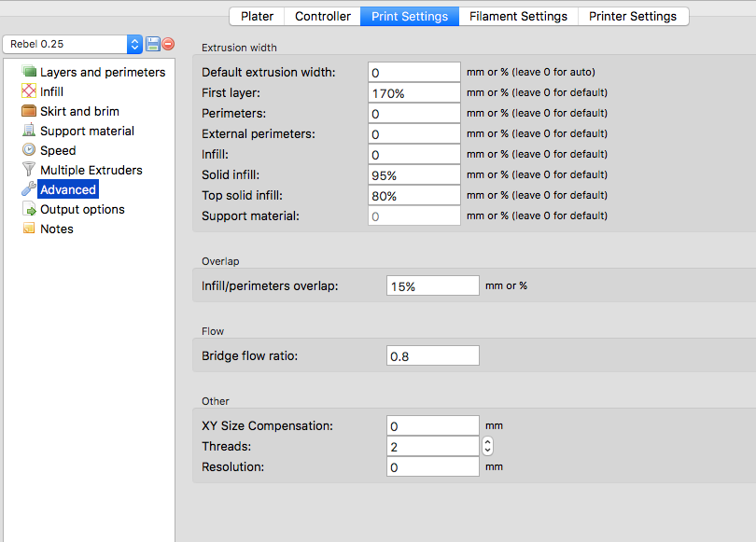Image resolution: width=756 pixels, height=542 pixels.
Task: Select the Skirt and brim icon
Action: click(29, 111)
